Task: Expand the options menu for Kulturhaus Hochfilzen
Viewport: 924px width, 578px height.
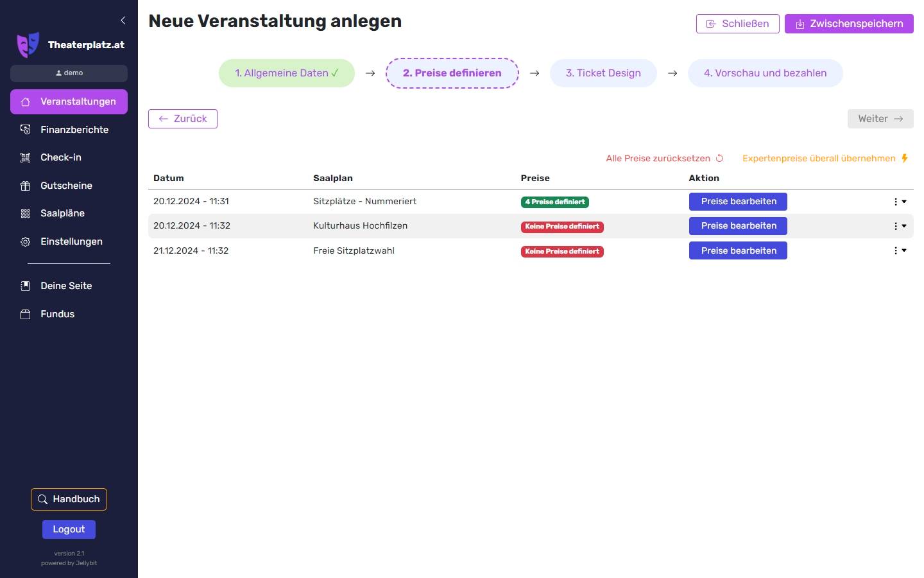Action: 899,226
